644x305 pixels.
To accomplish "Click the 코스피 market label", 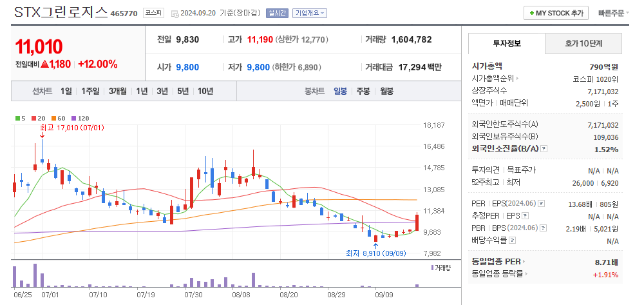I will (153, 13).
